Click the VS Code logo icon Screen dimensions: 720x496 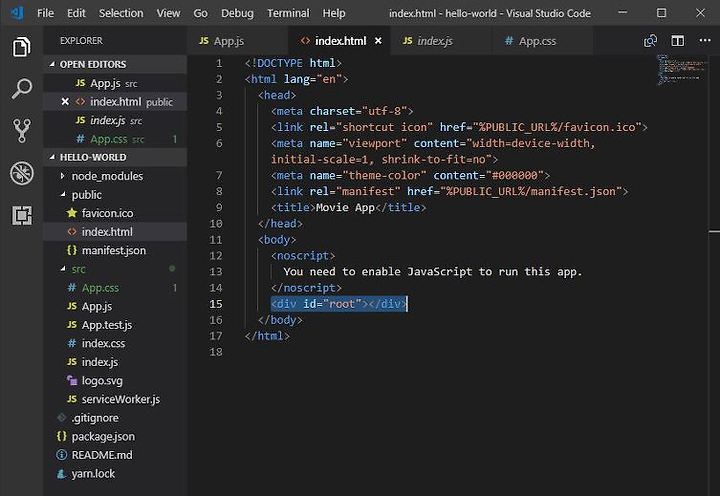[17, 13]
